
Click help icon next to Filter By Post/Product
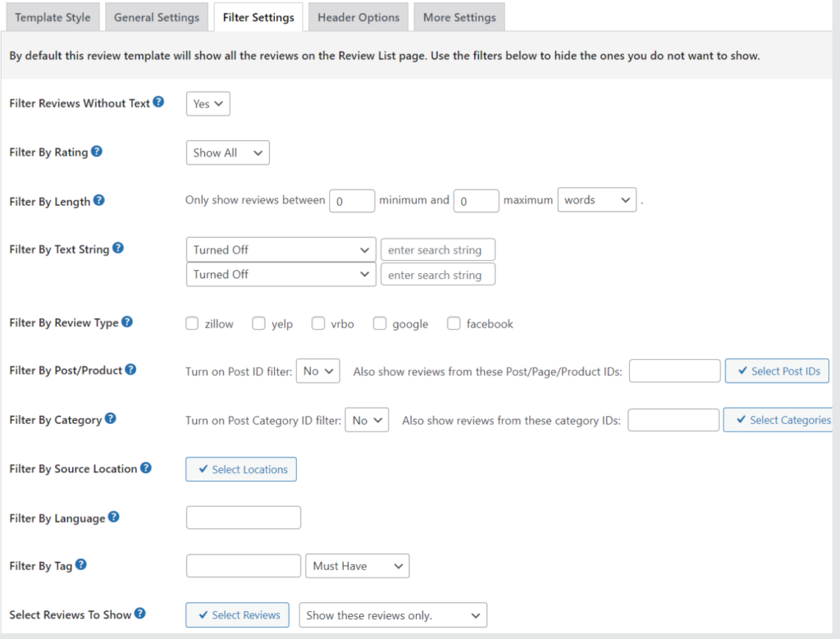tap(130, 369)
